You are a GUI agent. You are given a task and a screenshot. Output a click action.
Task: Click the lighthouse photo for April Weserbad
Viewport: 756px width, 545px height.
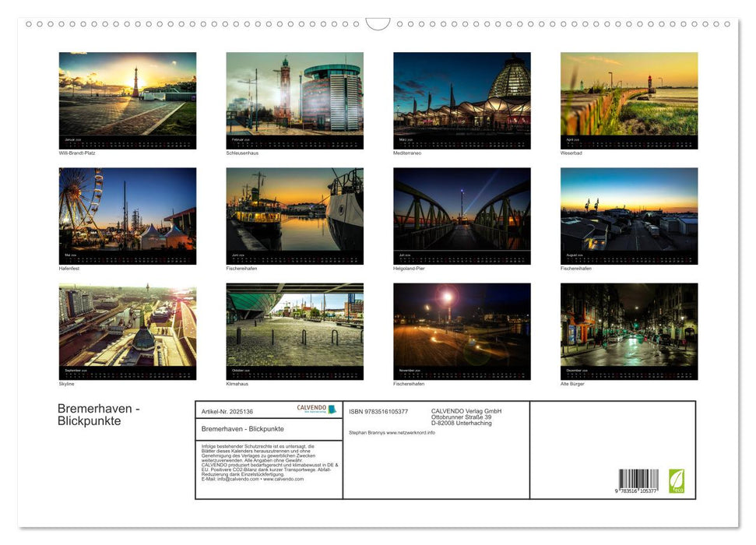click(x=629, y=93)
